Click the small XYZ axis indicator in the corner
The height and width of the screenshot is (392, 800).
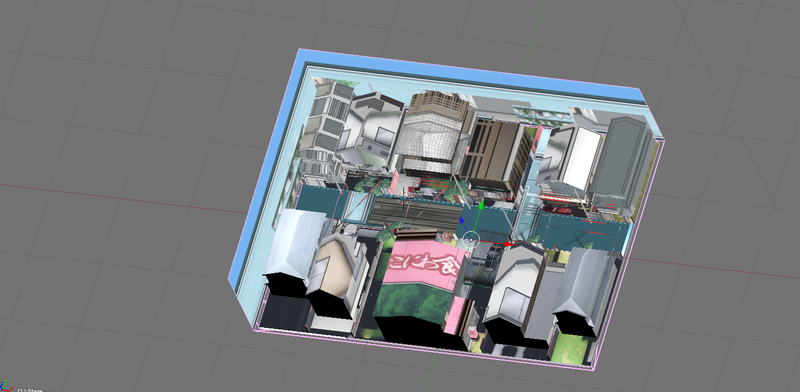coord(7,387)
